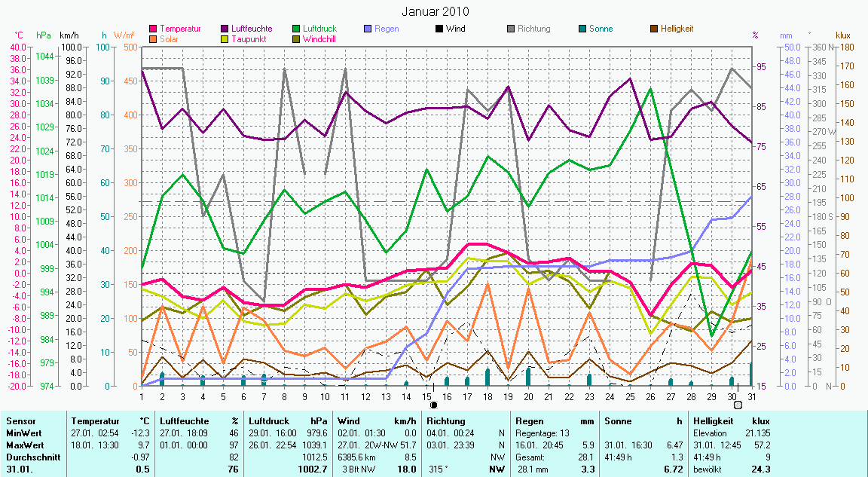
Task: Click the Sensor column header
Action: (x=20, y=421)
